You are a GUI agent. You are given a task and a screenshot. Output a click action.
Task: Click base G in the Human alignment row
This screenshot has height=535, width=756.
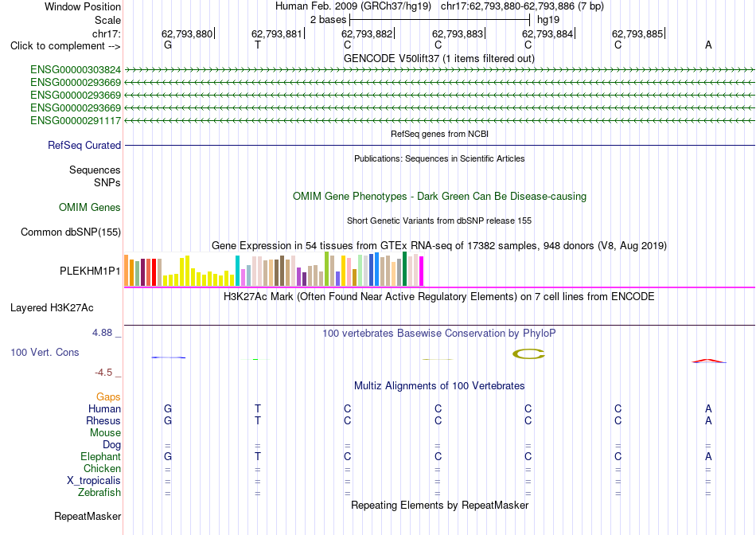pos(168,408)
